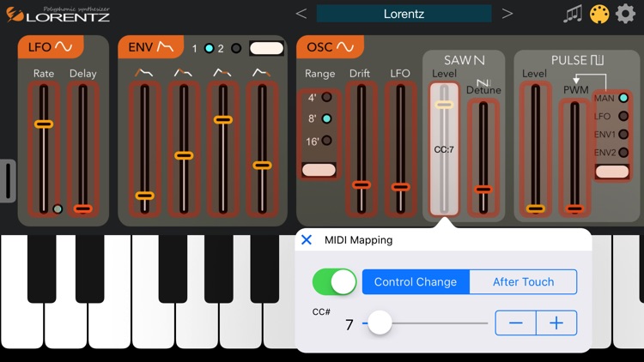644x362 pixels.
Task: Close the MIDI Mapping popup
Action: point(307,239)
